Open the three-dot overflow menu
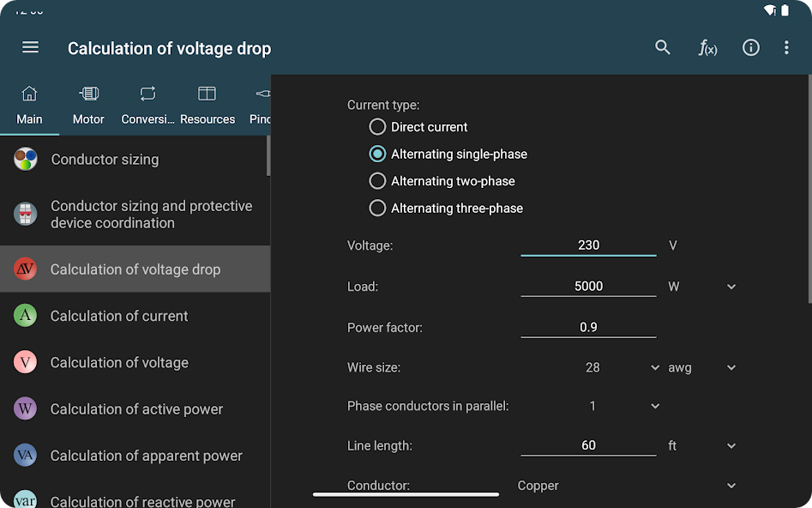The image size is (812, 508). pyautogui.click(x=786, y=48)
